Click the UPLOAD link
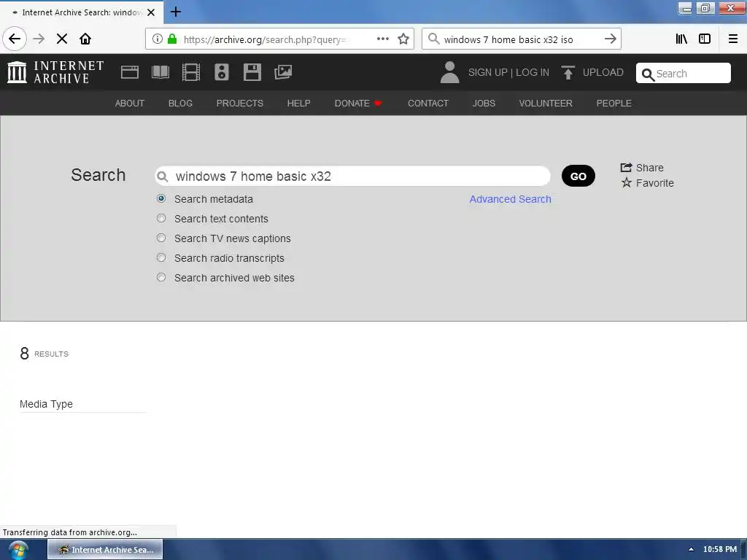Screen dimensions: 747x560 (x=603, y=72)
